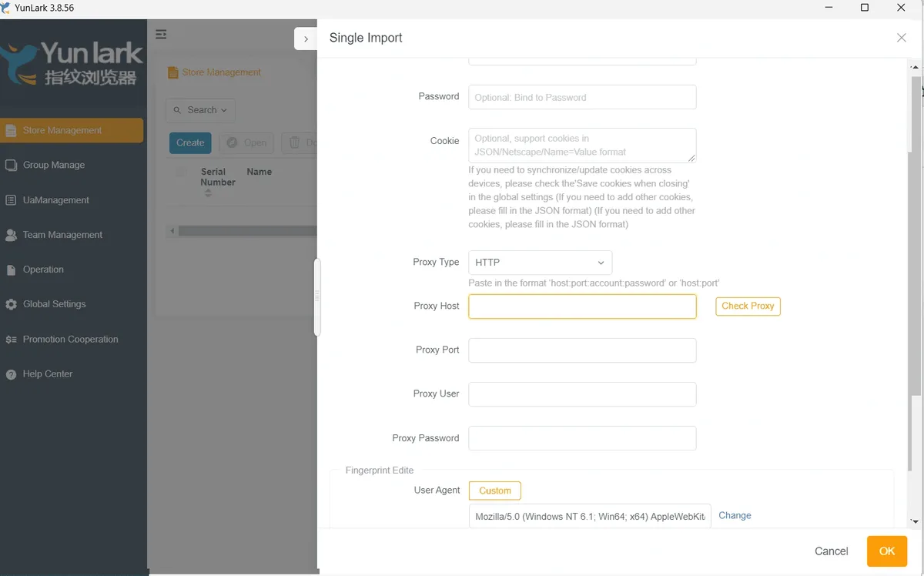924x576 pixels.
Task: Expand the Search dropdown
Action: [x=200, y=110]
